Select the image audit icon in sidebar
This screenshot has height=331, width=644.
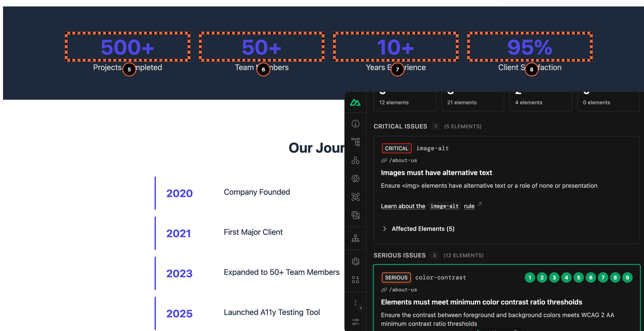point(356,215)
